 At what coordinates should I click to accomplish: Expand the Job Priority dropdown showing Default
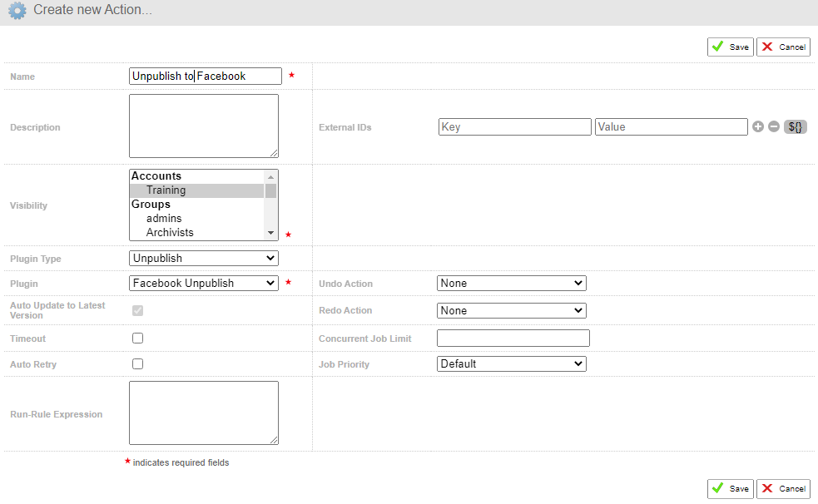[x=511, y=363]
